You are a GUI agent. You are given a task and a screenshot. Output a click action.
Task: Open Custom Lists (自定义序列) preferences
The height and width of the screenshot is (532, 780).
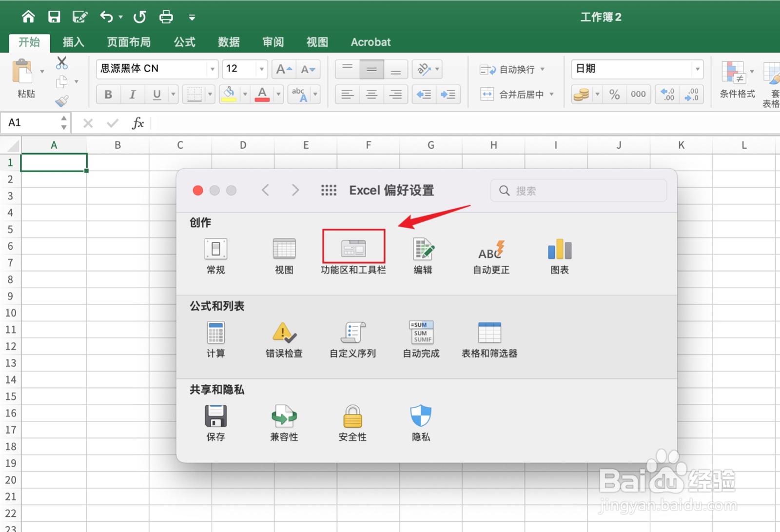tap(353, 340)
